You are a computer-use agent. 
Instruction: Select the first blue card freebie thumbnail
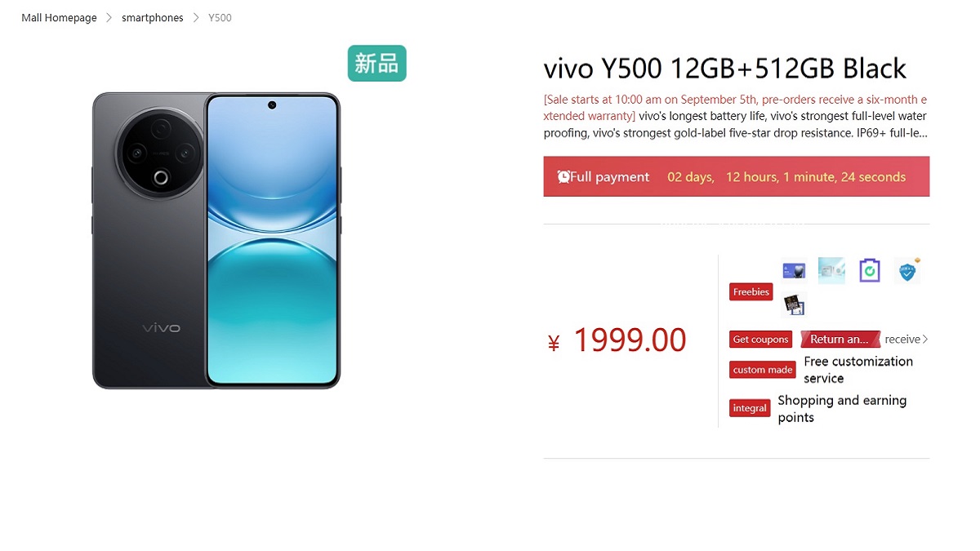[794, 270]
